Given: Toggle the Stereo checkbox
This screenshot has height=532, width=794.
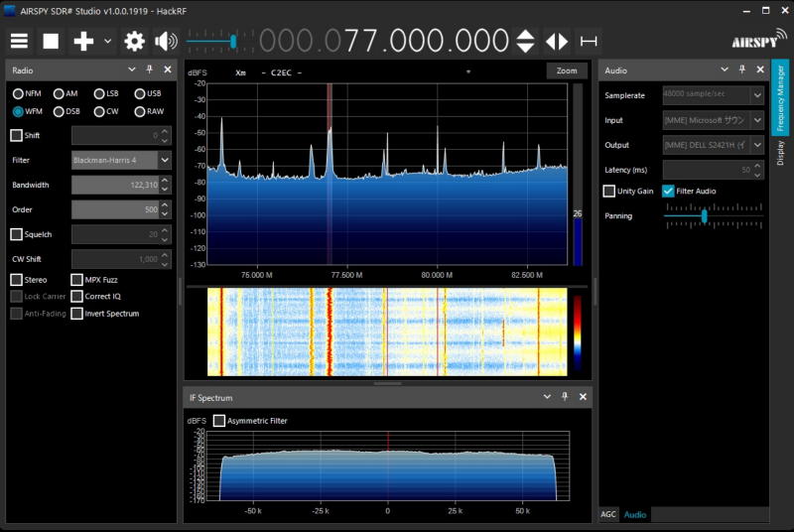Looking at the screenshot, I should click(16, 280).
